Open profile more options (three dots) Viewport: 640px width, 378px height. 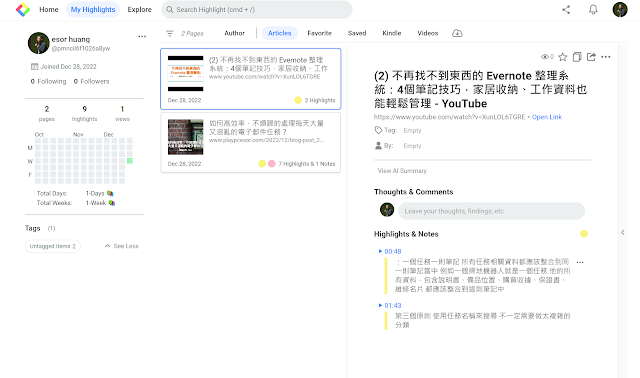coord(142,36)
